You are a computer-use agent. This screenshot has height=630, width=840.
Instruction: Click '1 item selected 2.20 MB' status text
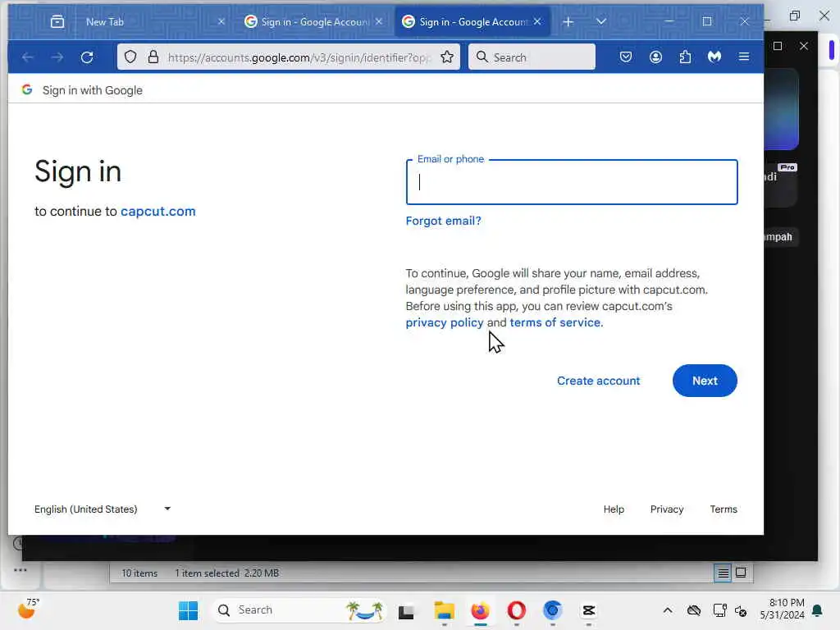[x=226, y=573]
